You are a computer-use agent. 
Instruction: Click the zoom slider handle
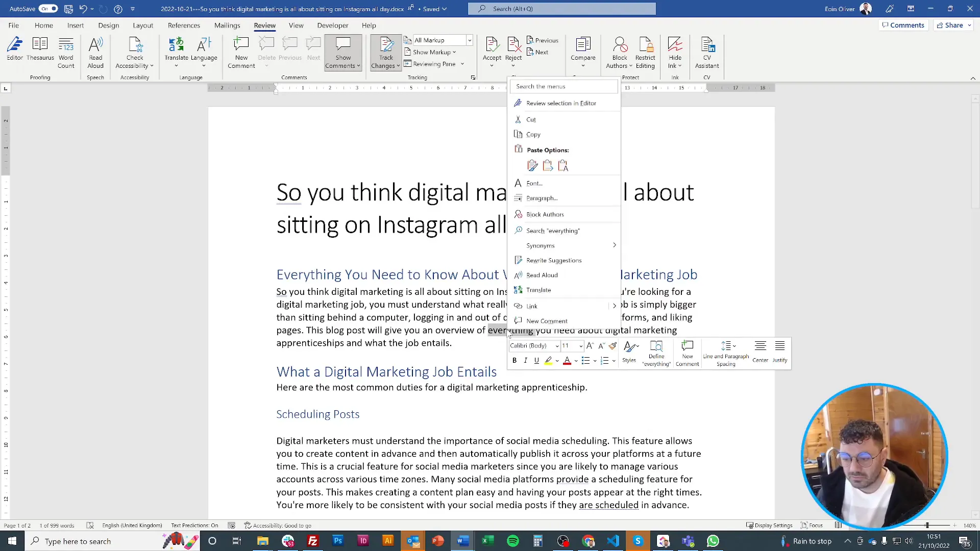(x=927, y=525)
